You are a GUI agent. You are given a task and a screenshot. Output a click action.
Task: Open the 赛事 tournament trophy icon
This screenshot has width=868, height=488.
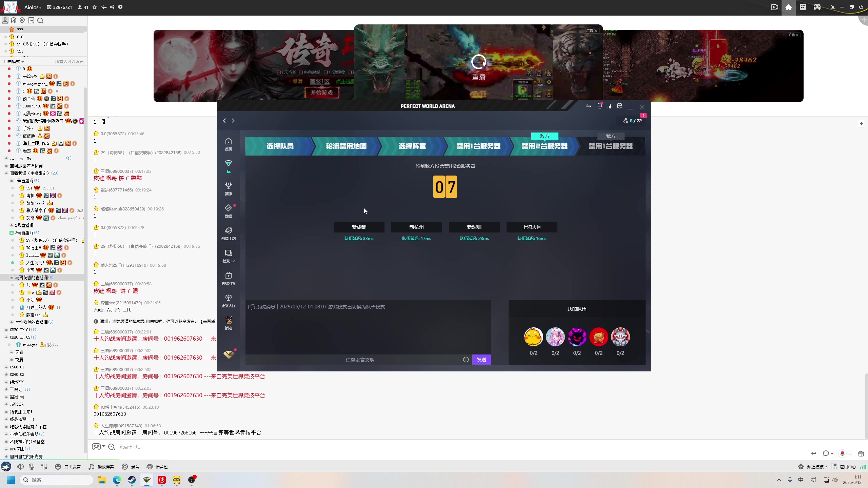pos(229,189)
